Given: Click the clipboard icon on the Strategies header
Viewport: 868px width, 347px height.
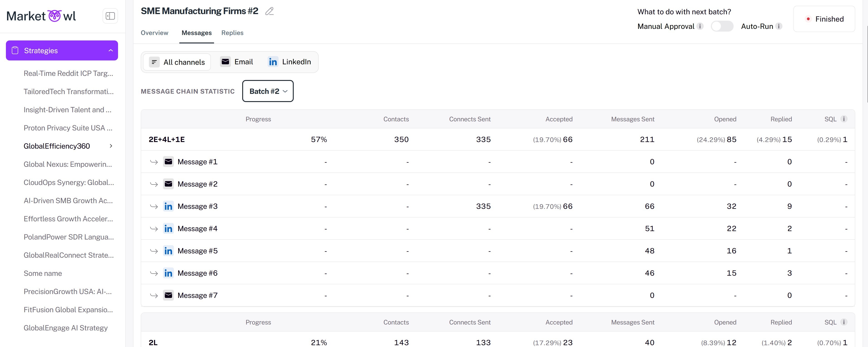Looking at the screenshot, I should click(x=15, y=50).
